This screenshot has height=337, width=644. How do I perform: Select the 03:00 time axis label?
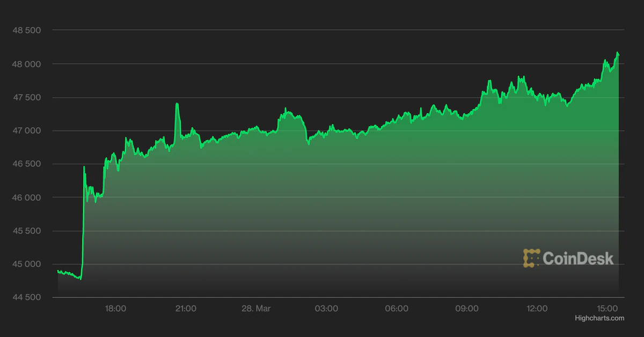click(x=326, y=309)
